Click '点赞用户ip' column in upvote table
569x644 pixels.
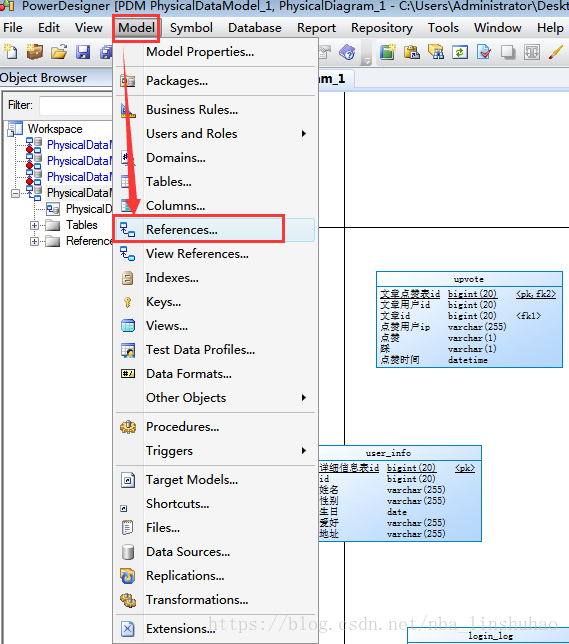pos(405,327)
